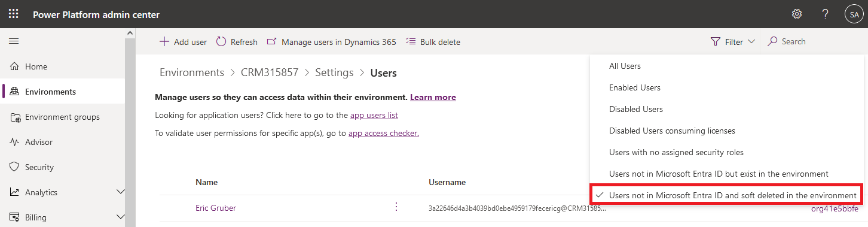Open the Learn more link
Image resolution: width=868 pixels, height=227 pixels.
coord(433,97)
